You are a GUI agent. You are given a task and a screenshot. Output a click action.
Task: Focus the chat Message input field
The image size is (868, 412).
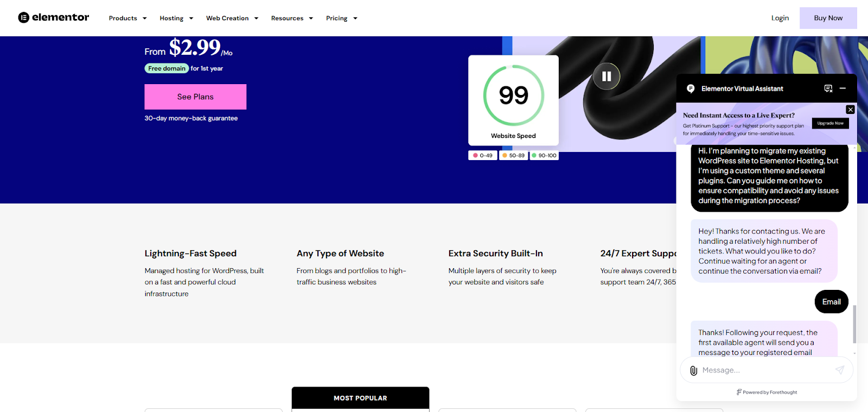pos(766,370)
